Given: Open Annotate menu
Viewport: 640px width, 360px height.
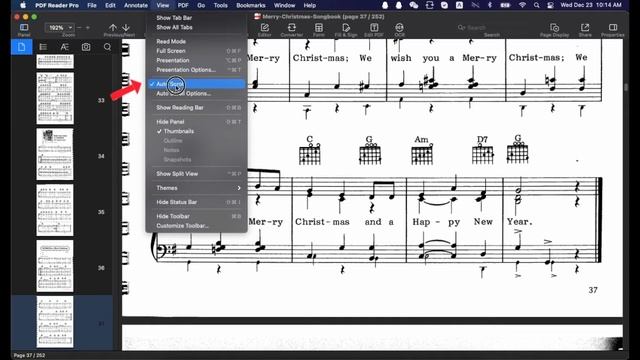Looking at the screenshot, I should click(136, 5).
